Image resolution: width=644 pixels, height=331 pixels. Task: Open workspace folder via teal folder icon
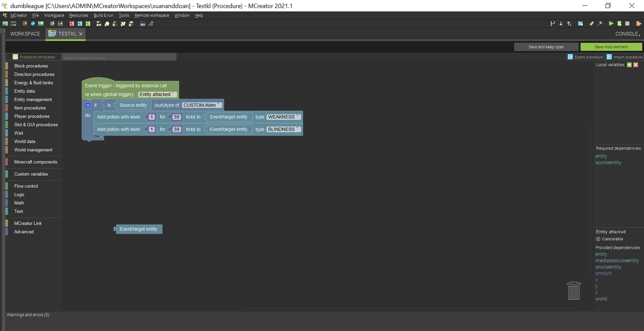coord(581,23)
